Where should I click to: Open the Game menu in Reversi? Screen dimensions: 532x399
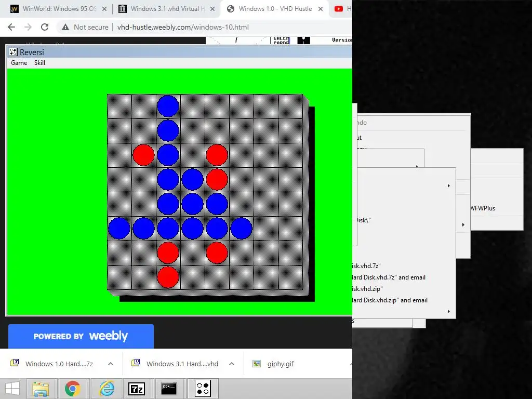click(19, 63)
